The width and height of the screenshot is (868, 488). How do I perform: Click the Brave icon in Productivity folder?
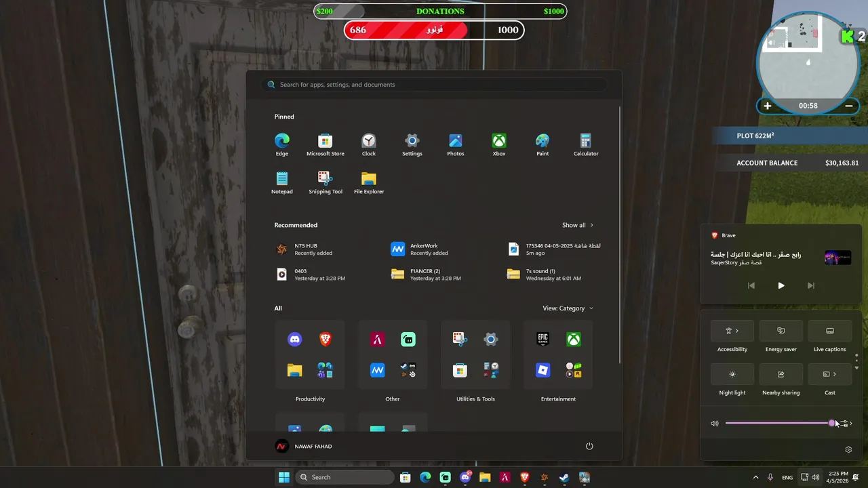[325, 340]
